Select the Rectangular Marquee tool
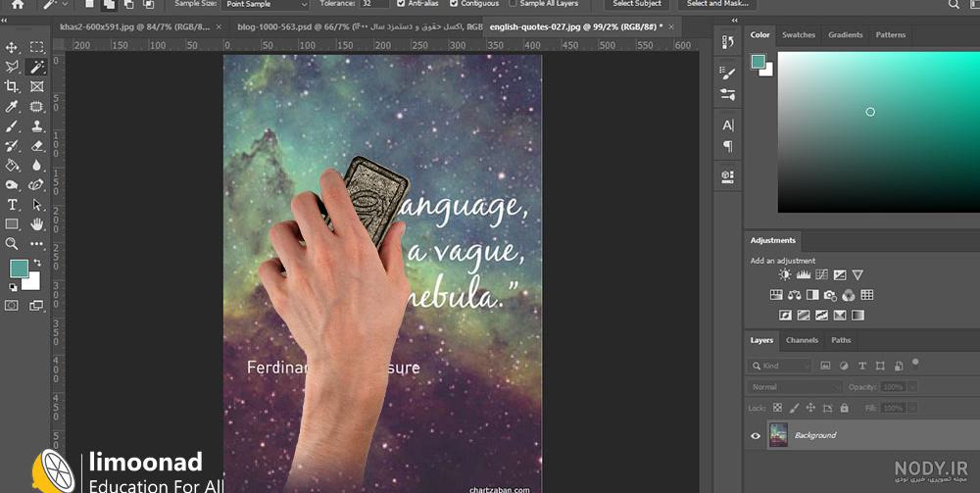The image size is (980, 493). [x=37, y=47]
